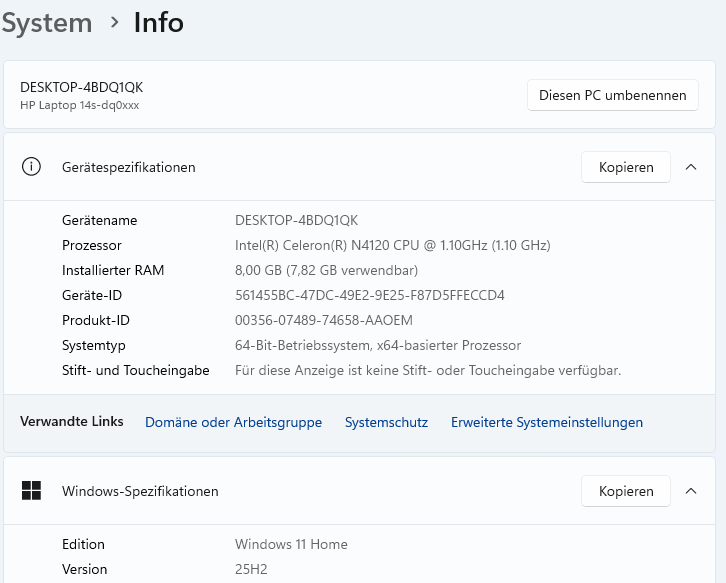Open Domäne oder Arbeitsgruppe link

pyautogui.click(x=233, y=422)
